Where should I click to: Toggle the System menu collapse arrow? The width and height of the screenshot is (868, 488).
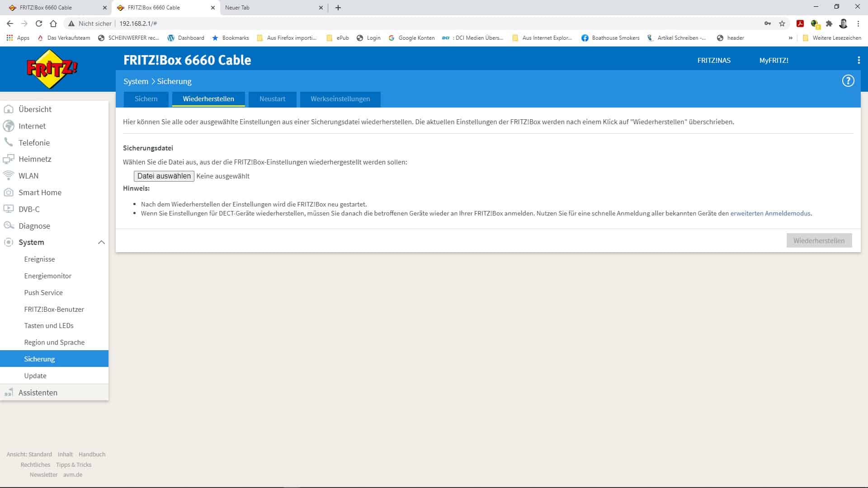click(100, 242)
